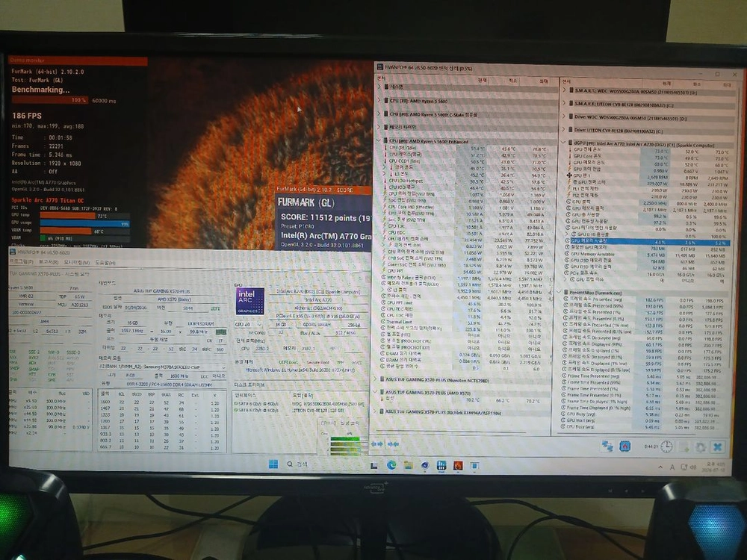Reset the sensor timer clock icon
The image size is (747, 560).
pos(666,447)
